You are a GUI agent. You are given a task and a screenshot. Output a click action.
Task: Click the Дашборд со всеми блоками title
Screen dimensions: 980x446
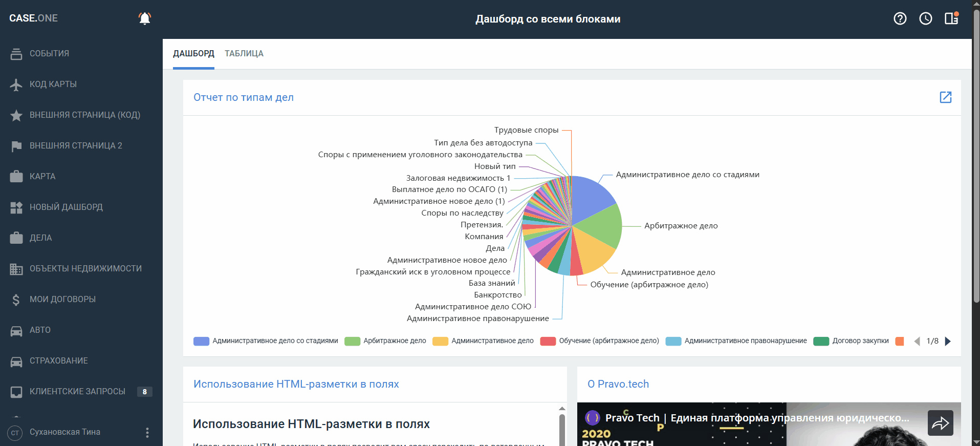pyautogui.click(x=548, y=19)
